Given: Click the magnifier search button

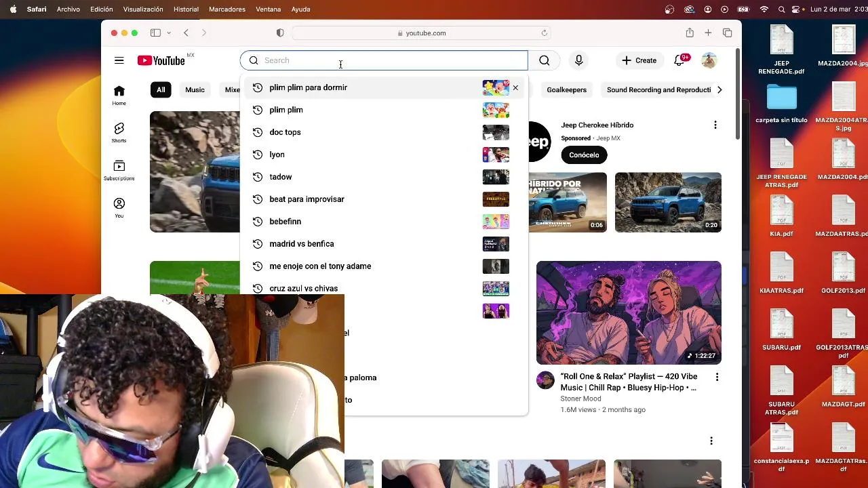Looking at the screenshot, I should point(545,60).
